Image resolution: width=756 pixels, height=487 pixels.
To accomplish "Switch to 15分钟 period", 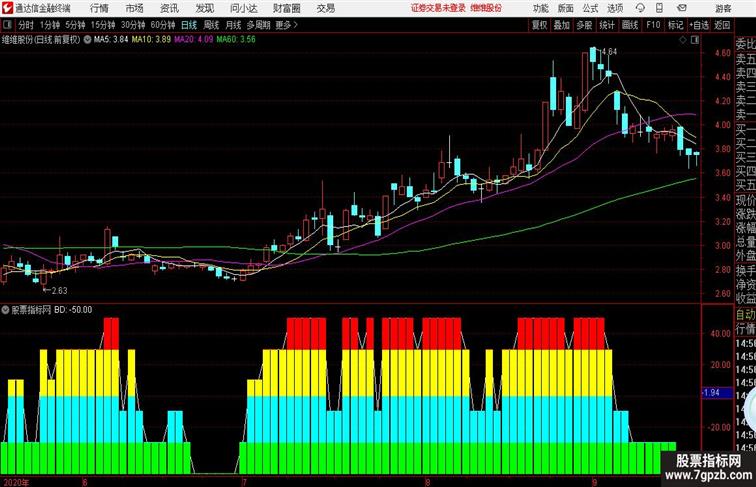I will 103,25.
